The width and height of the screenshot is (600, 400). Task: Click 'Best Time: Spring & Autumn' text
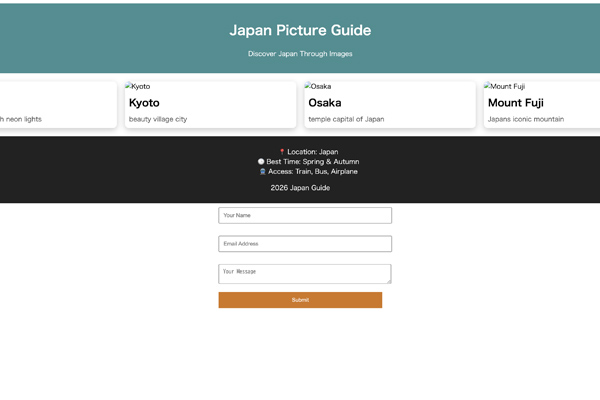313,162
